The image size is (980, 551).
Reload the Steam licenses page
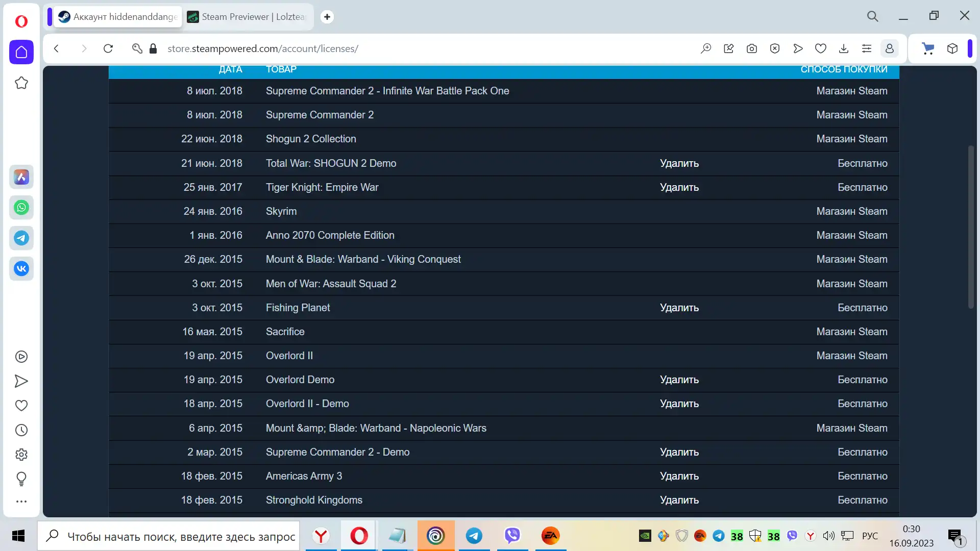point(108,48)
